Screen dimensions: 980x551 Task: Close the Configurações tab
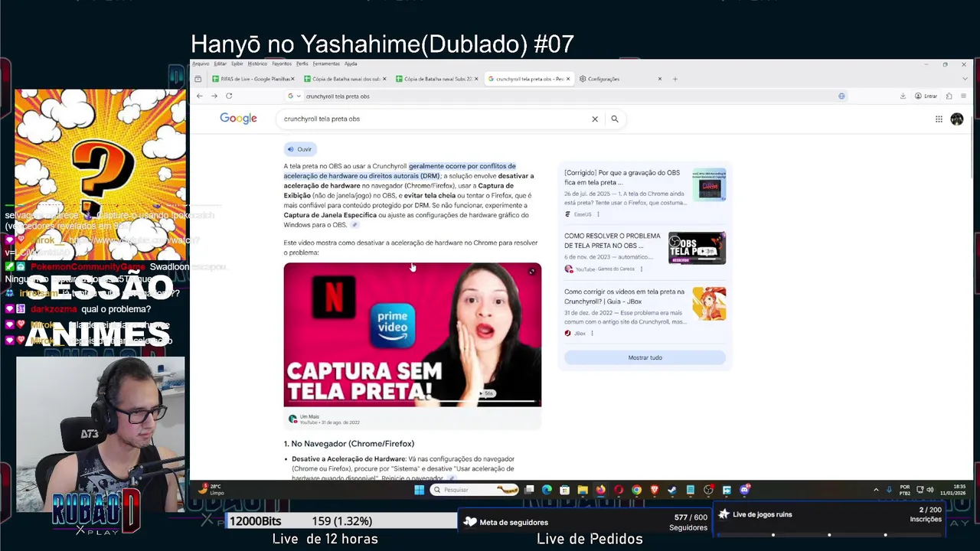(659, 79)
